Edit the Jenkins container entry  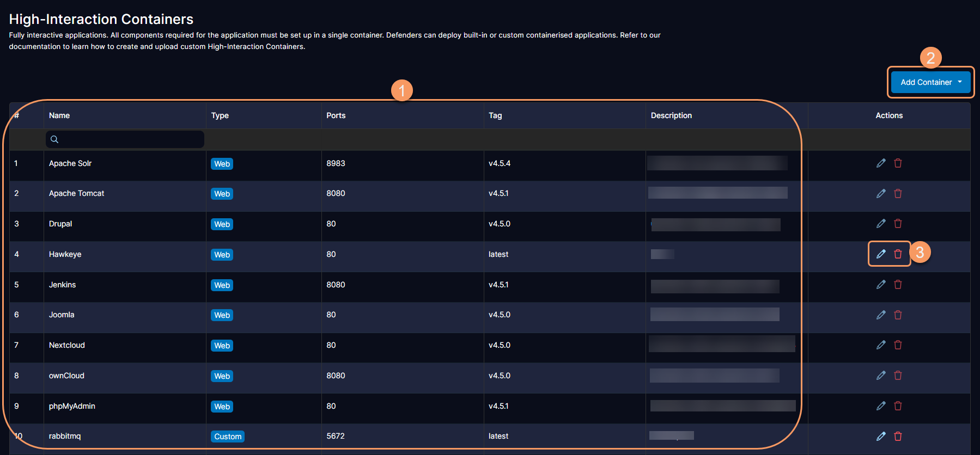point(880,285)
